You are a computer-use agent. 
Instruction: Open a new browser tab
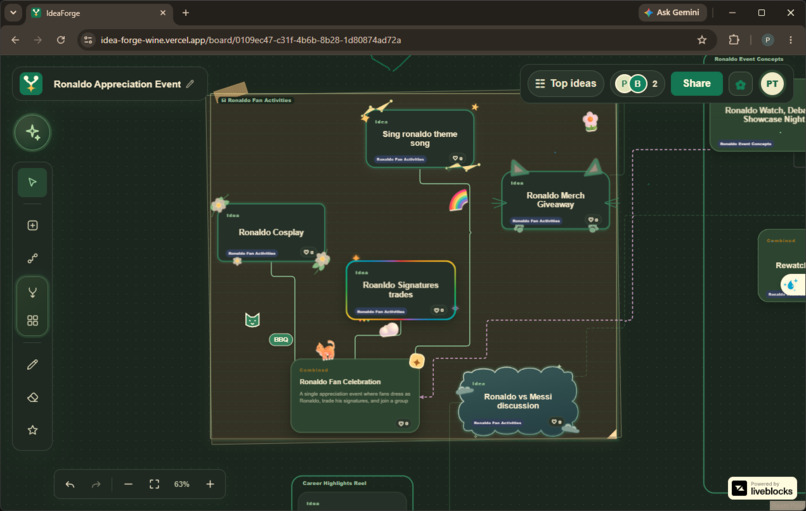pos(186,13)
